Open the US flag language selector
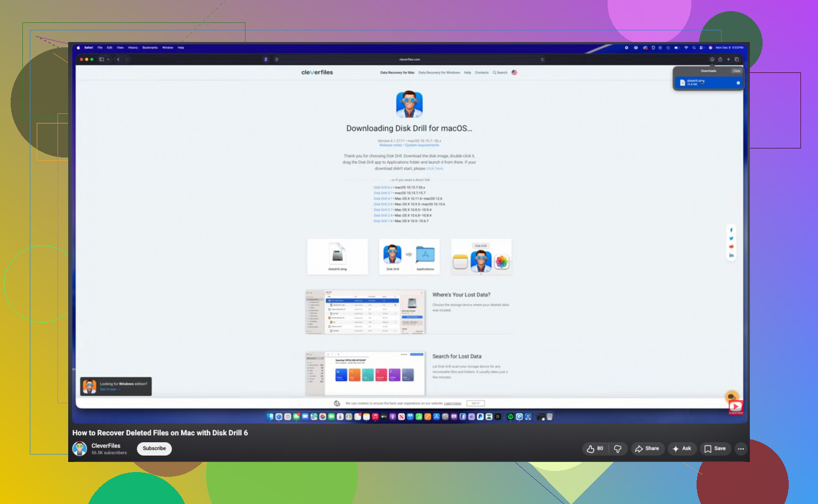Image resolution: width=818 pixels, height=504 pixels. point(514,72)
